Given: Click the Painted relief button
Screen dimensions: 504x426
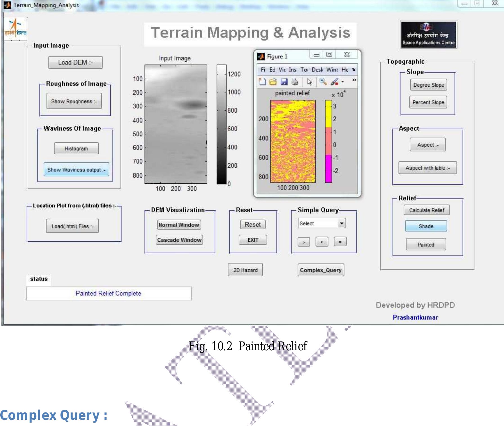Looking at the screenshot, I should (x=426, y=245).
